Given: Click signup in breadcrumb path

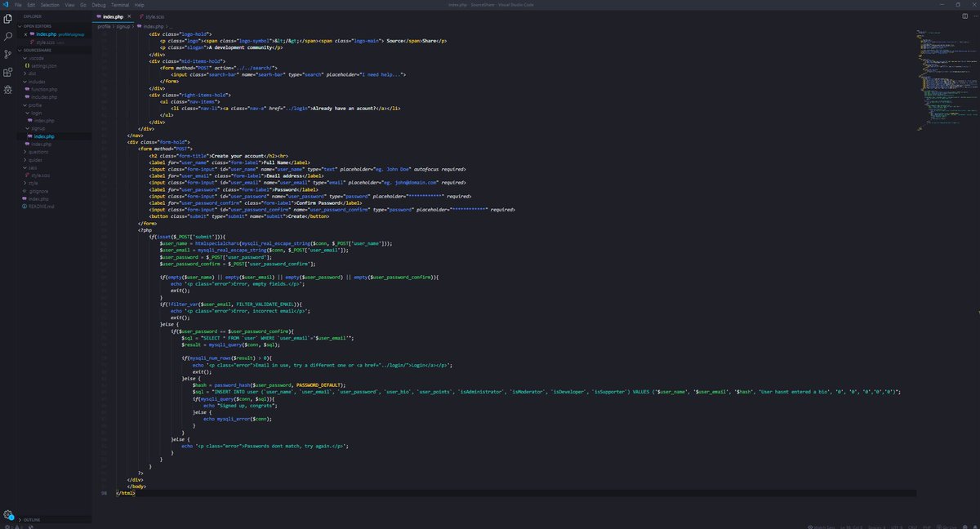Looking at the screenshot, I should click(123, 26).
